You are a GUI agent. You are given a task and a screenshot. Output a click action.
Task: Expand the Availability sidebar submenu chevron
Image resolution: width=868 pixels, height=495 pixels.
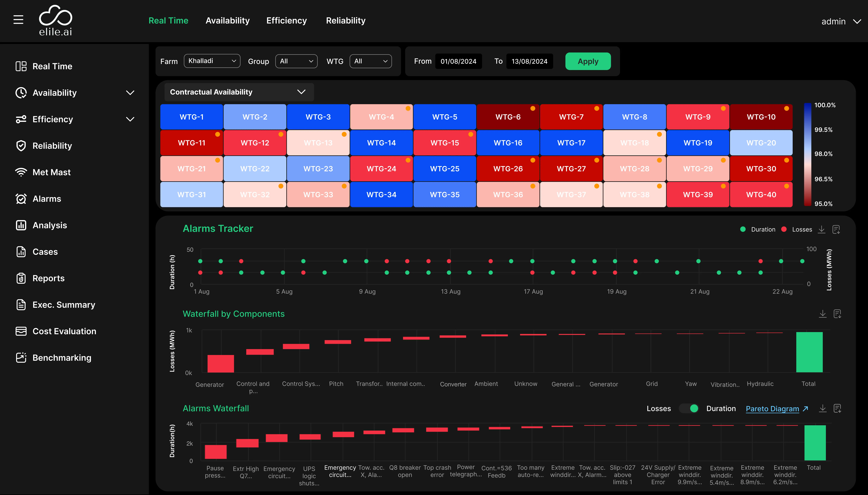pyautogui.click(x=130, y=93)
